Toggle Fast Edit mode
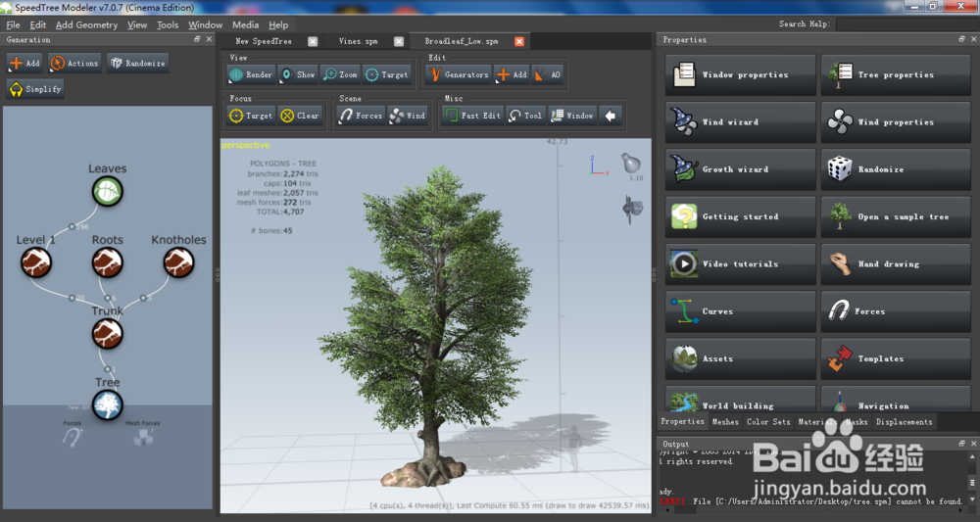 point(472,116)
